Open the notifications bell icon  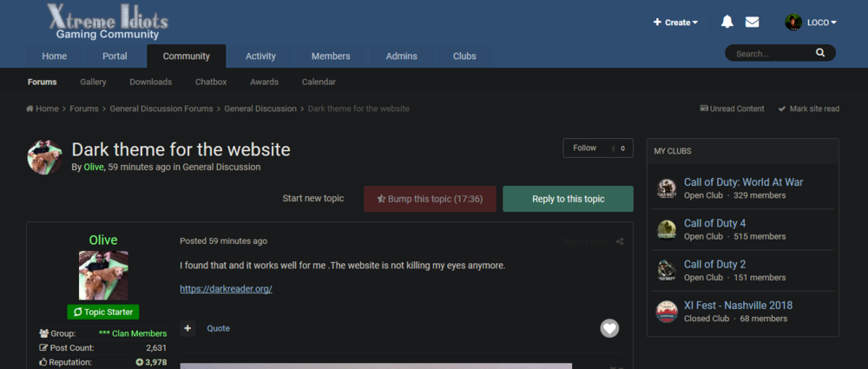(727, 23)
